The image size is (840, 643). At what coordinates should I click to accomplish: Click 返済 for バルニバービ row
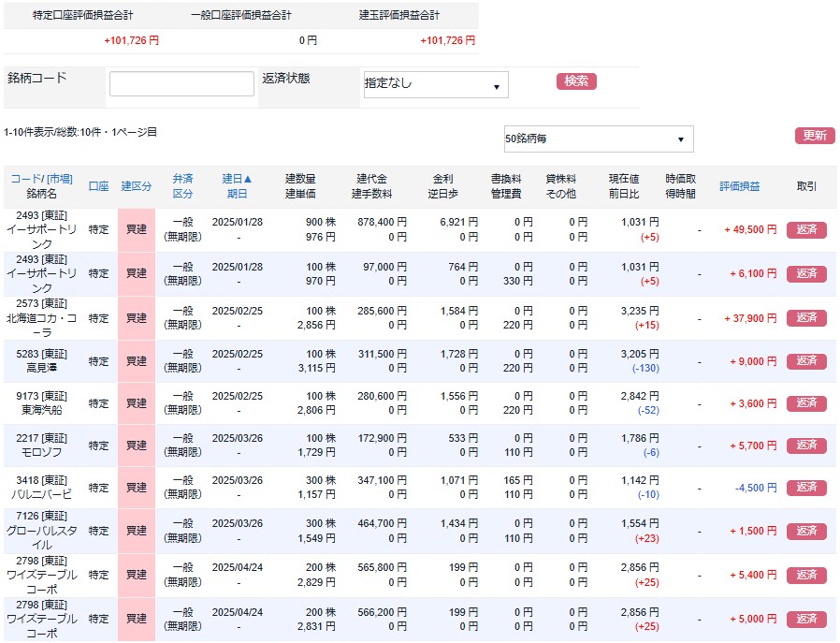tap(806, 488)
